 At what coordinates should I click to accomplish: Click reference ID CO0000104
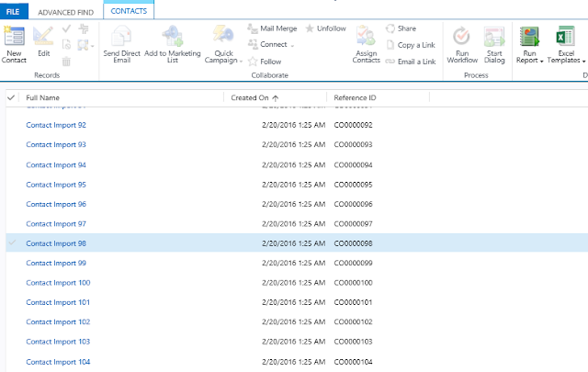pyautogui.click(x=353, y=362)
